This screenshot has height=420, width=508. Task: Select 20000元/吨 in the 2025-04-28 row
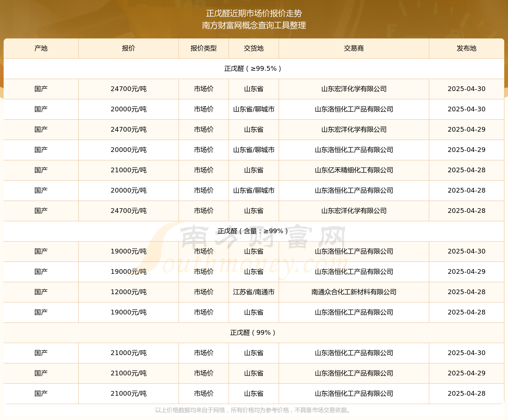click(128, 190)
